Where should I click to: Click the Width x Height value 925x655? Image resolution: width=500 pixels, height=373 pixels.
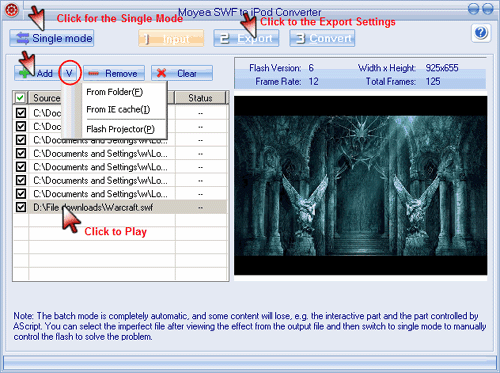point(442,68)
